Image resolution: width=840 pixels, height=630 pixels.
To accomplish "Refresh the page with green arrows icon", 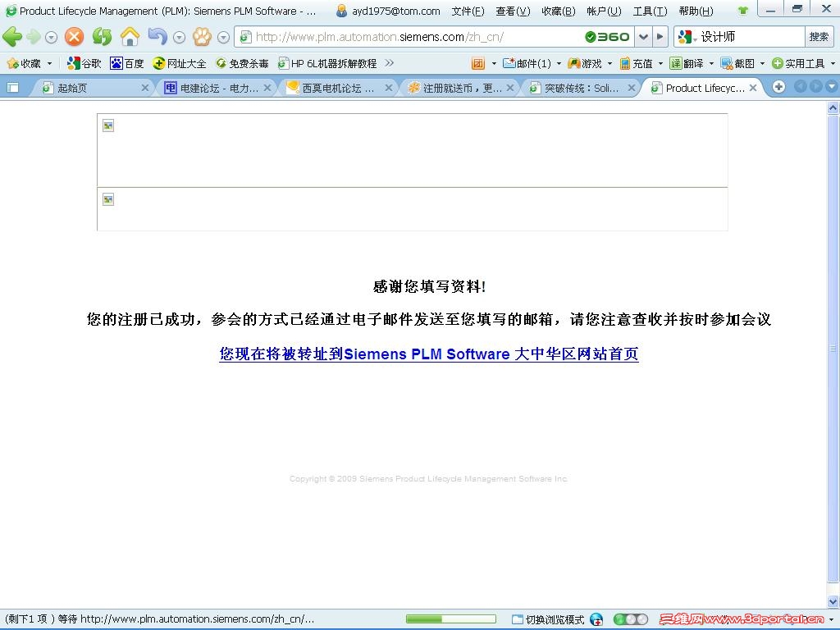I will coord(102,37).
